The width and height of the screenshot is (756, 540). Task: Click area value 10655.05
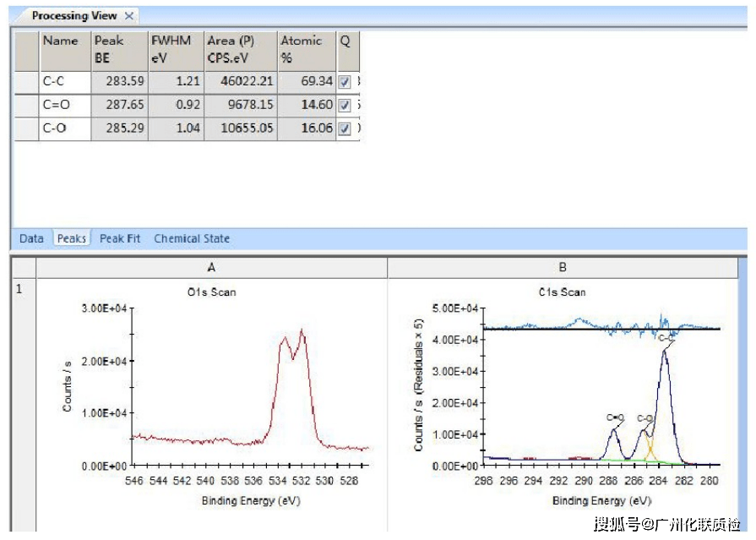pyautogui.click(x=241, y=128)
